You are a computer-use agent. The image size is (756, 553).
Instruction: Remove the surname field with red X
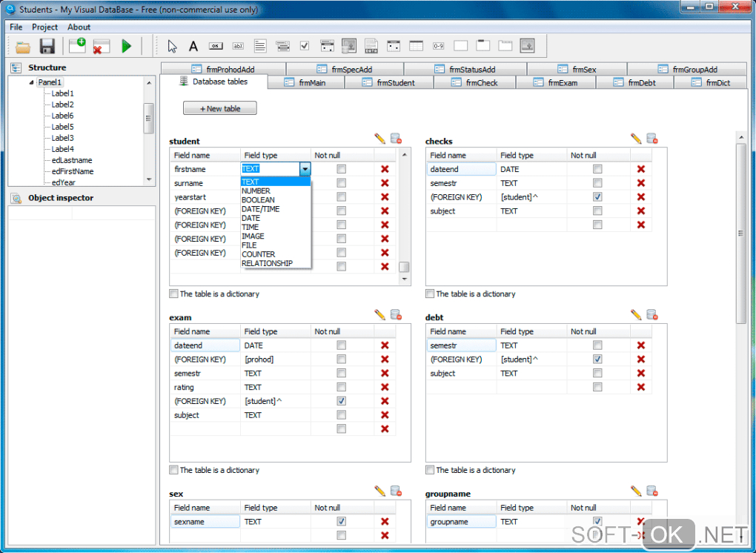[x=385, y=183]
